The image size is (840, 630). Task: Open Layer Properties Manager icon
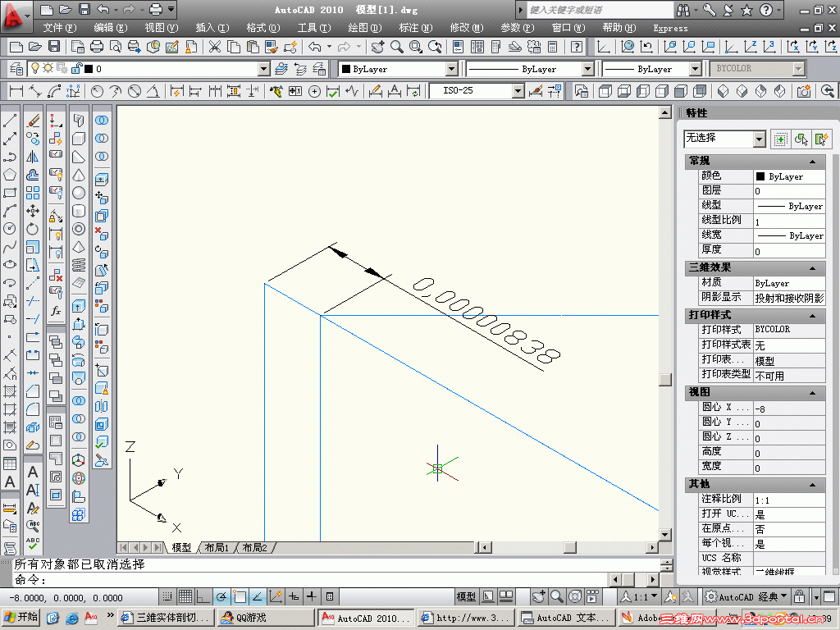click(x=16, y=69)
